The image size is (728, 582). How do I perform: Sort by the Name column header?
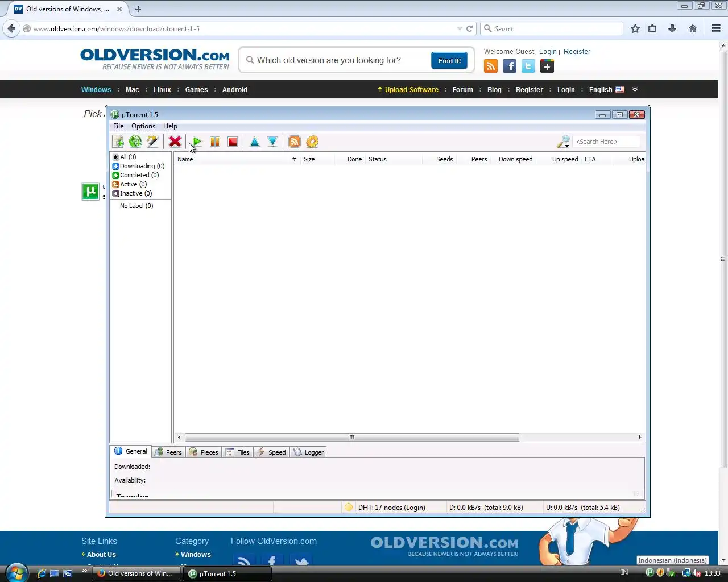click(x=231, y=159)
